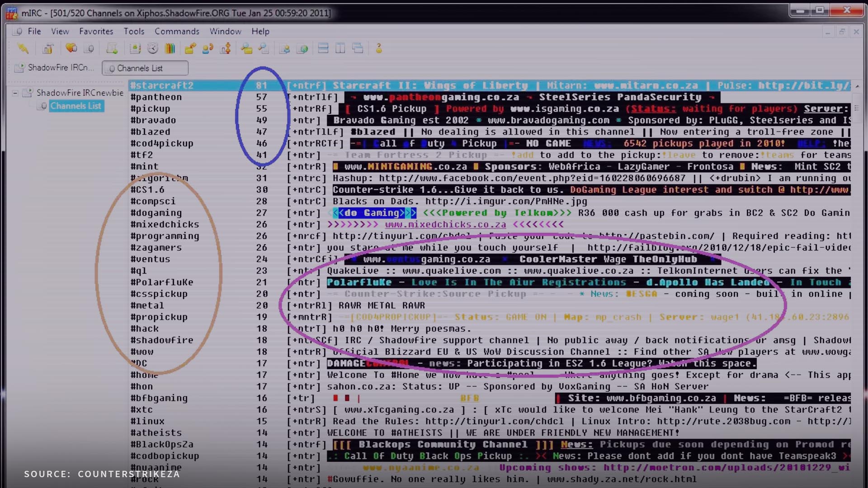Collapse the ShadowFire IRCnewbie tree node
This screenshot has width=868, height=488.
(15, 93)
